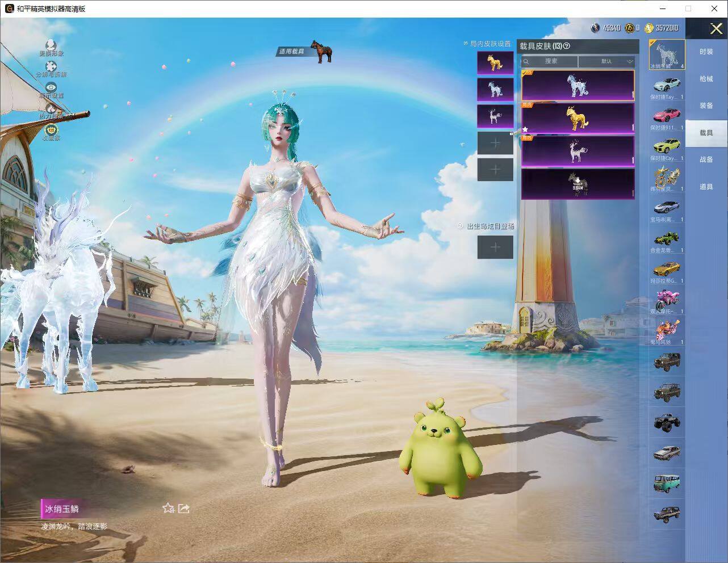Switch to the 时装 tab

706,52
